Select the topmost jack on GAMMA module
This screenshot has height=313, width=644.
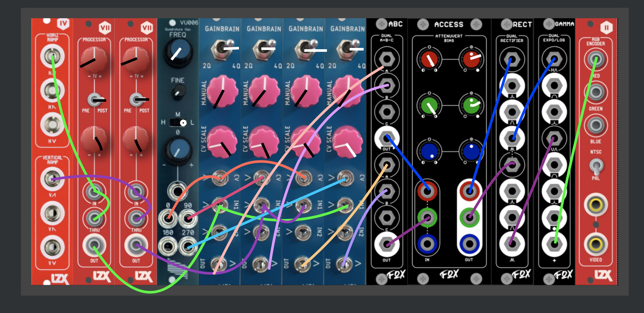[554, 59]
